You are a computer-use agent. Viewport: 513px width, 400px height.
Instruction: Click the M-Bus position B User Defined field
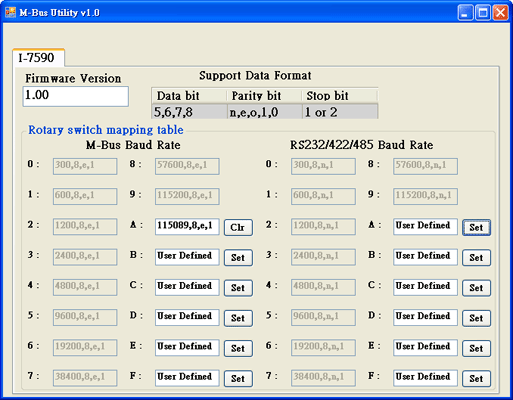coord(187,257)
